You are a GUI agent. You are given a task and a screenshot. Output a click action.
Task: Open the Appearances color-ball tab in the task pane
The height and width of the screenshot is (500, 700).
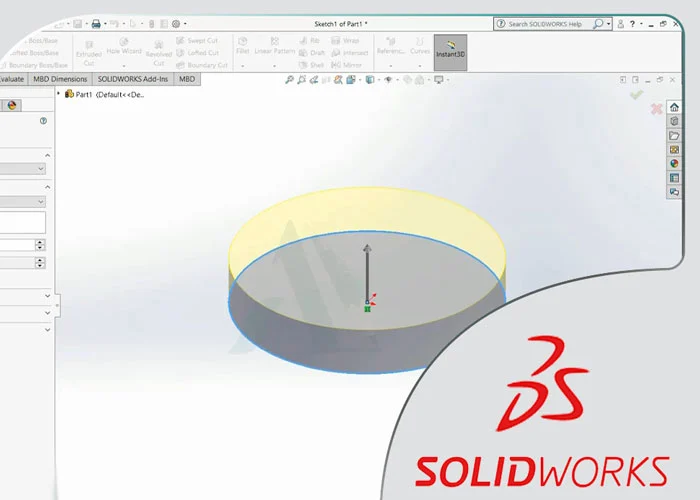tap(674, 163)
